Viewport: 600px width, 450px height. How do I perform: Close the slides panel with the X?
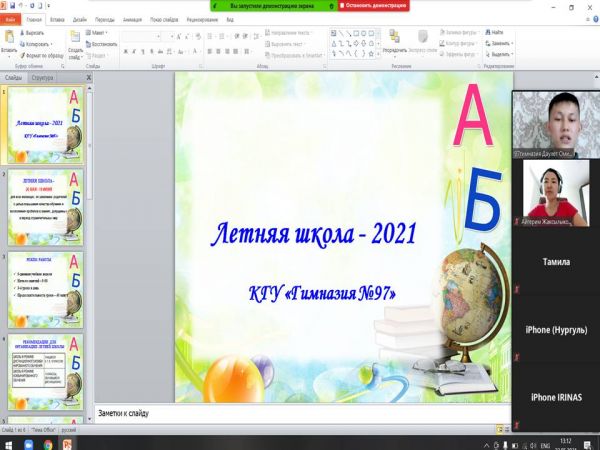coord(91,76)
